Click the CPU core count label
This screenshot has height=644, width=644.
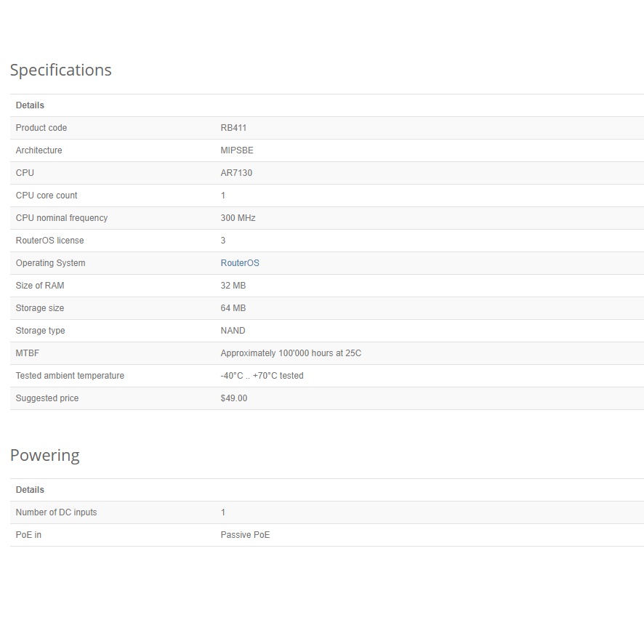point(47,196)
